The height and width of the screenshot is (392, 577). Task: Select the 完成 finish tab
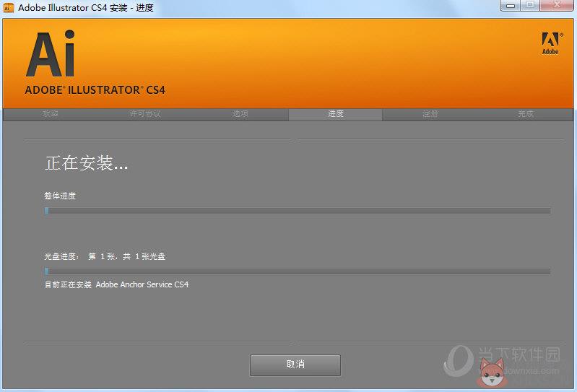tap(526, 114)
